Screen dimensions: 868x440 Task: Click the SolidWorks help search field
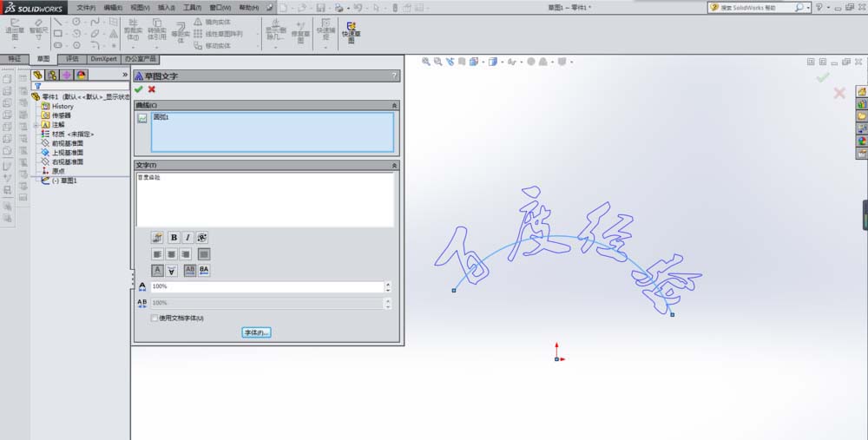pos(756,8)
